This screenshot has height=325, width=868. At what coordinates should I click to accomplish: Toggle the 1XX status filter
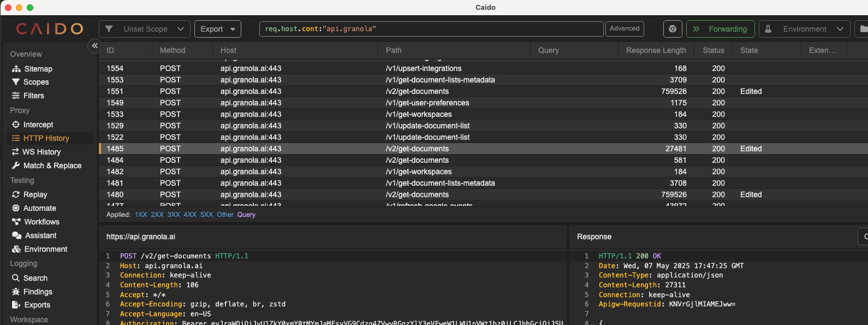click(x=141, y=215)
